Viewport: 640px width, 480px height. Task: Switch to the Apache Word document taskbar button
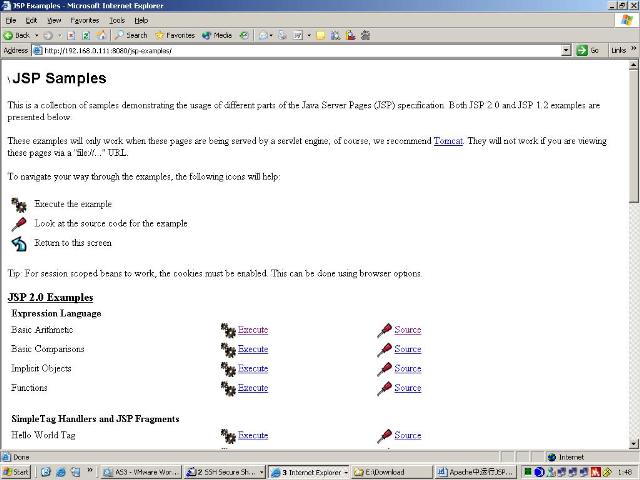pyautogui.click(x=476, y=472)
